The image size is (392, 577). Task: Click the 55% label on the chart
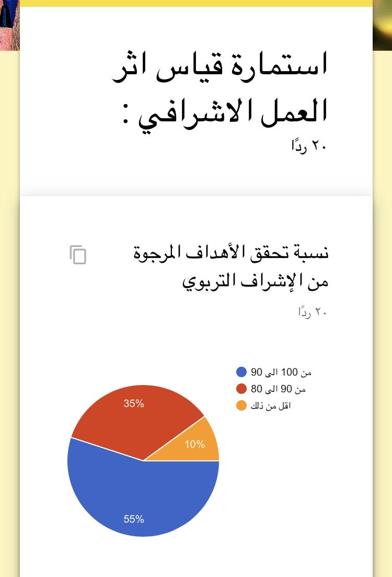point(134,519)
